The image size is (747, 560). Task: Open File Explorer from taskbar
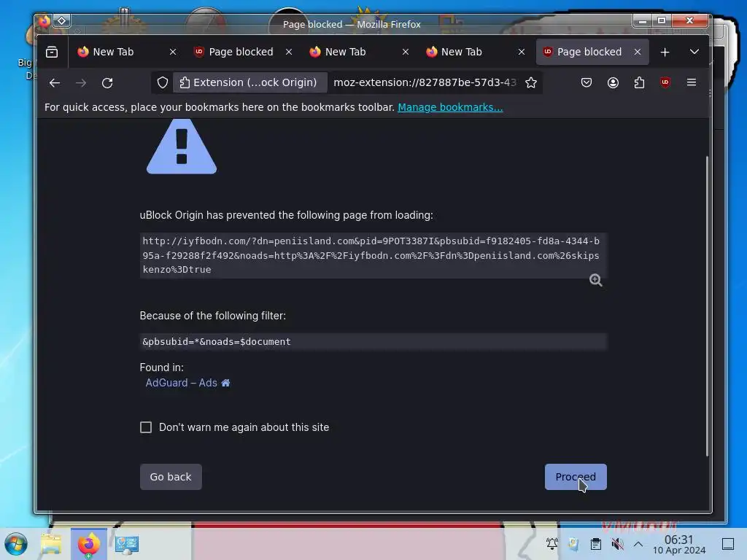click(x=51, y=544)
